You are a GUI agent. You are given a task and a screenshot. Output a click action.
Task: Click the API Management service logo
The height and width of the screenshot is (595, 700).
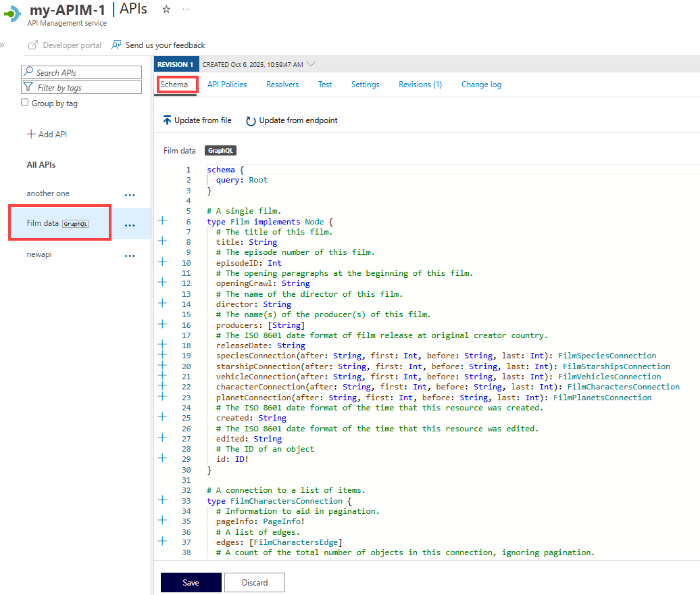coord(11,14)
